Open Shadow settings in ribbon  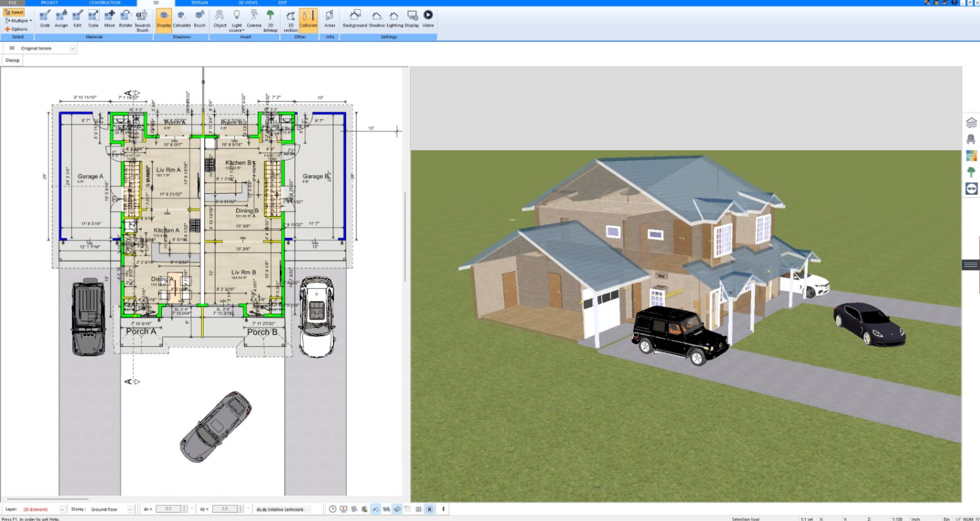coord(376,19)
